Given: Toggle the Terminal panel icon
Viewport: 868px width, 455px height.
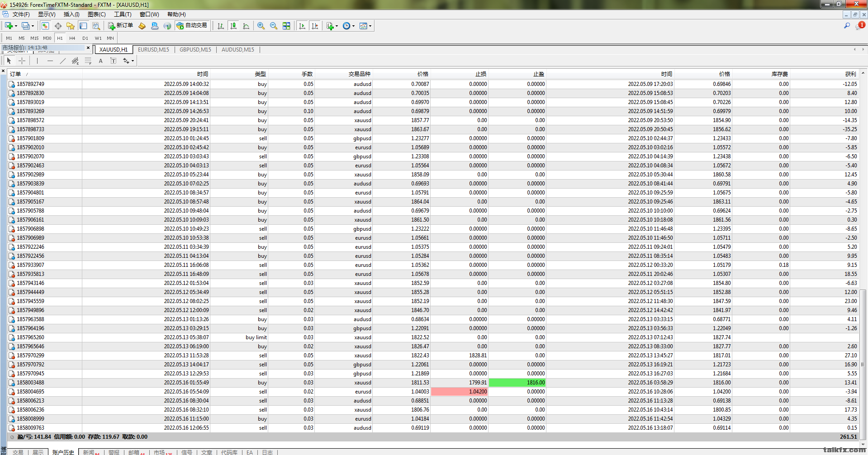Looking at the screenshot, I should (x=83, y=26).
